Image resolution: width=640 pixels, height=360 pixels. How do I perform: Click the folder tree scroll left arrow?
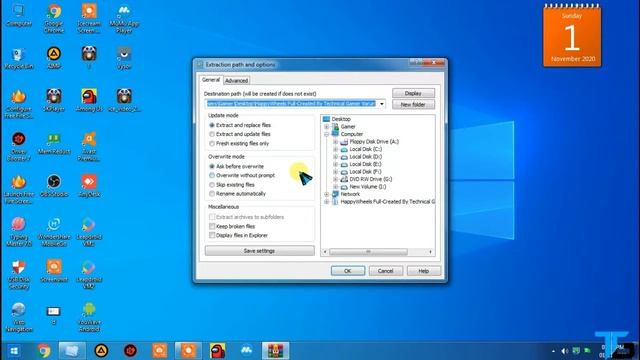point(325,252)
